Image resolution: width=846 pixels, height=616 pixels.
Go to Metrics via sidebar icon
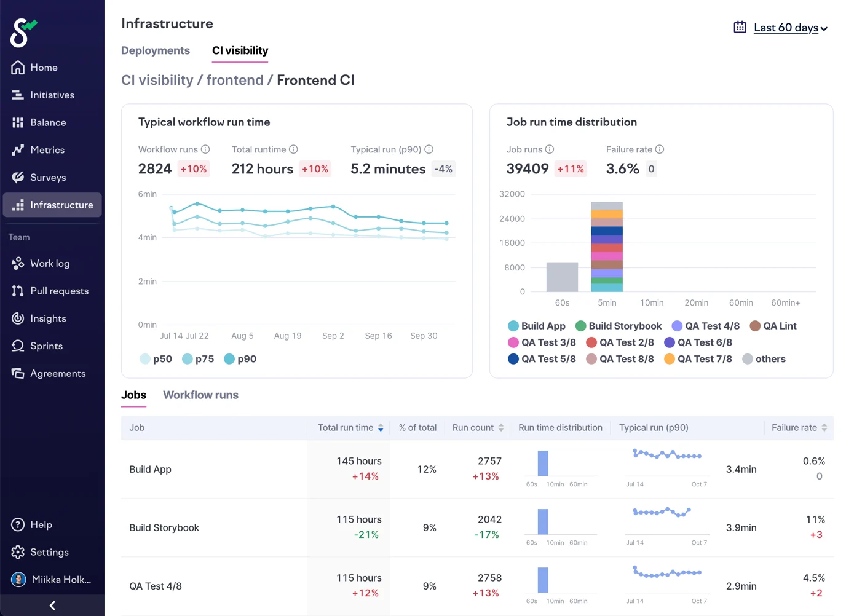tap(18, 150)
